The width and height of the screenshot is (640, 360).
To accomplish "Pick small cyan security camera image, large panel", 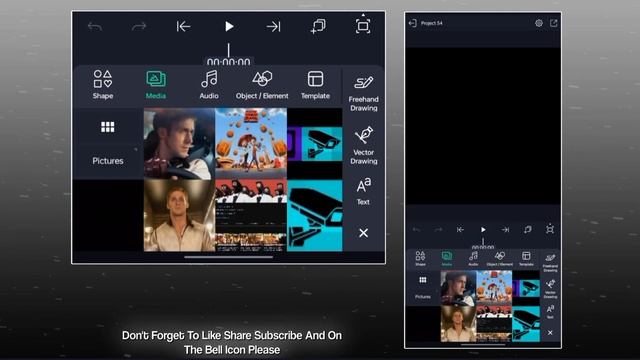I will tap(315, 144).
